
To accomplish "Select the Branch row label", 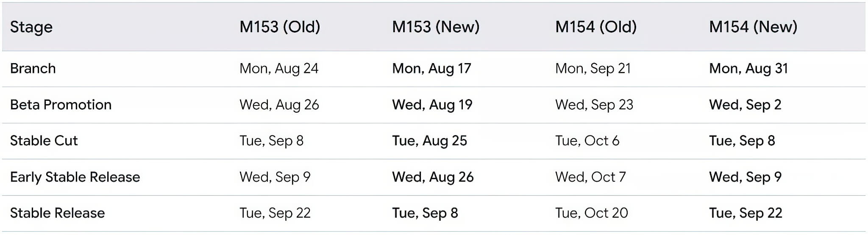I will [x=33, y=69].
